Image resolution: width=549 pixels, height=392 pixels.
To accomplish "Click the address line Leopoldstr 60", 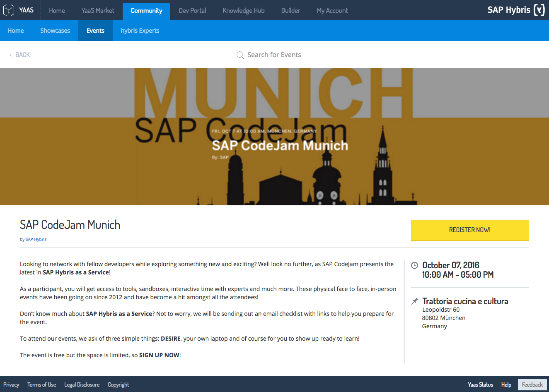I will pyautogui.click(x=441, y=310).
